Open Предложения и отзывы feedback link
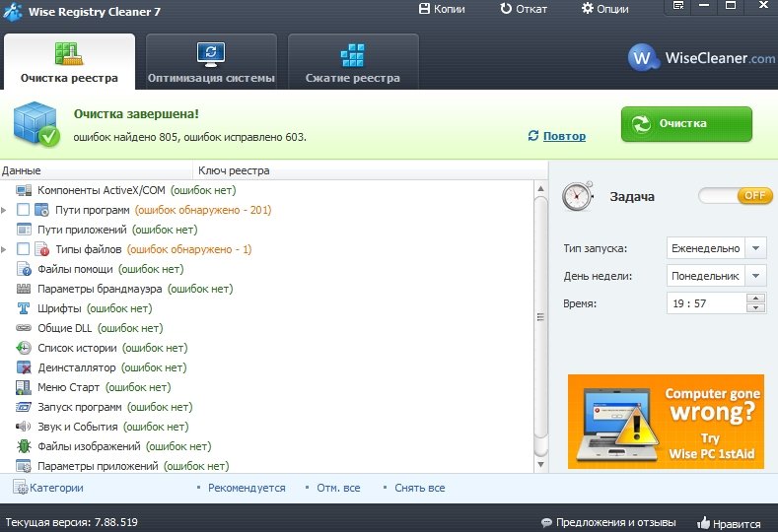The image size is (778, 532). click(615, 522)
